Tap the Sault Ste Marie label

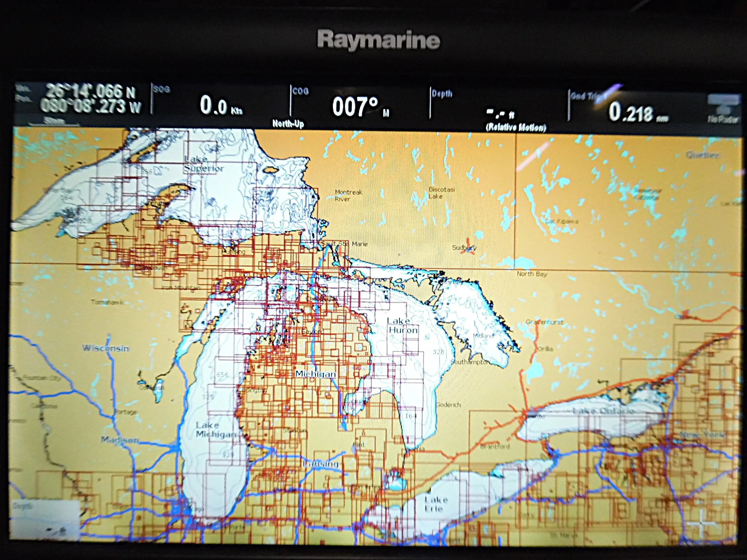[x=345, y=244]
